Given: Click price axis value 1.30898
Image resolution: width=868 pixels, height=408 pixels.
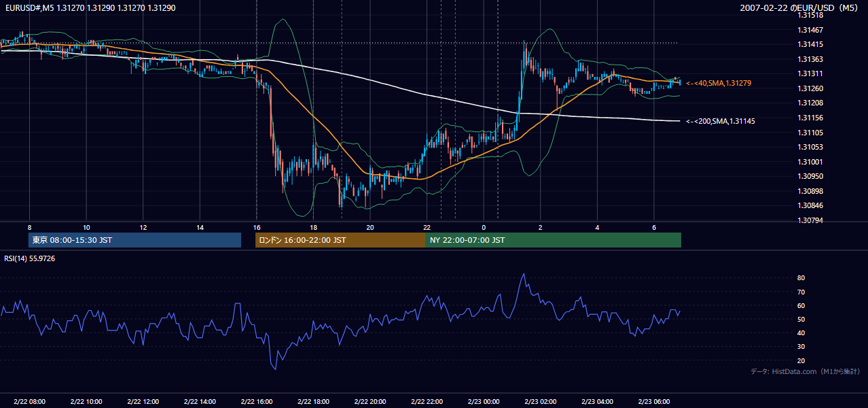Looking at the screenshot, I should (811, 191).
